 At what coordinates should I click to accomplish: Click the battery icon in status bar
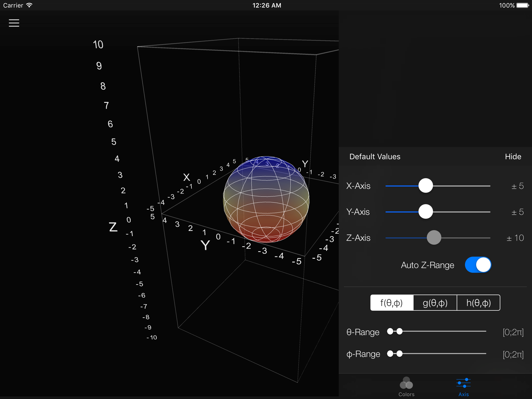click(522, 5)
